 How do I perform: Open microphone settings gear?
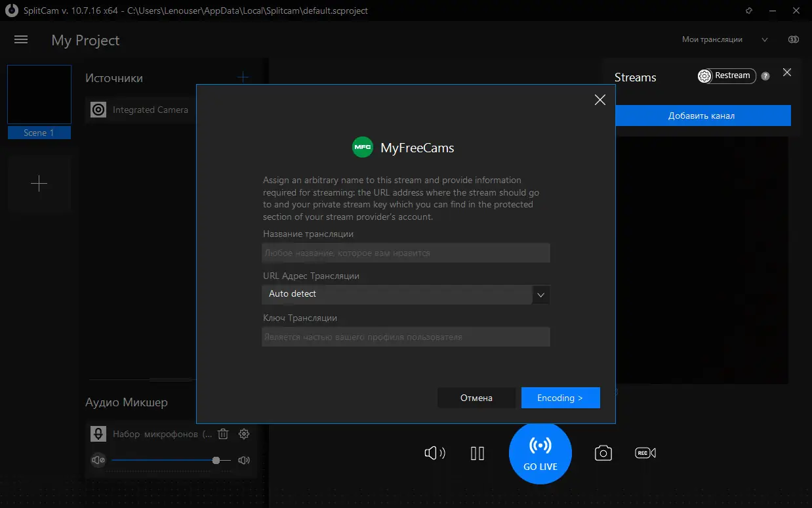click(244, 434)
